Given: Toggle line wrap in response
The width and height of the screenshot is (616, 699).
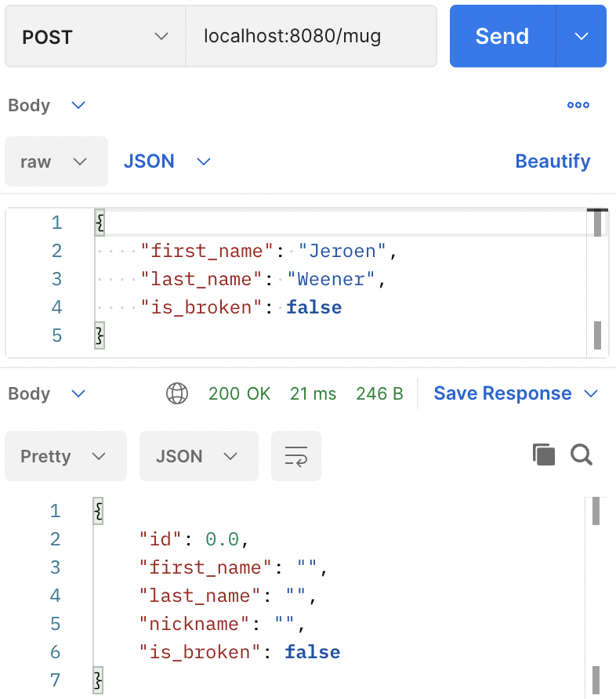Looking at the screenshot, I should click(x=296, y=456).
